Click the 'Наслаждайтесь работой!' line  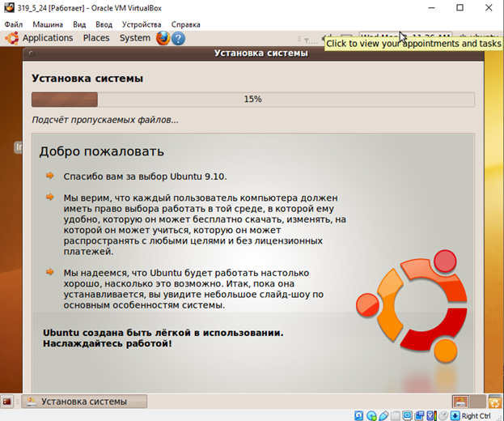tap(108, 343)
